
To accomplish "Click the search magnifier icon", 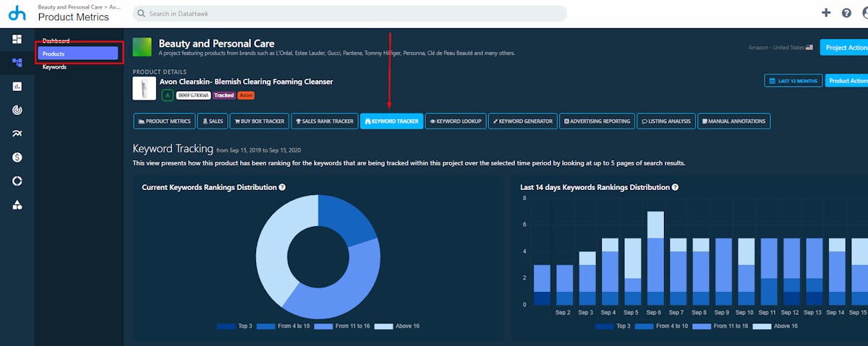I will click(142, 14).
